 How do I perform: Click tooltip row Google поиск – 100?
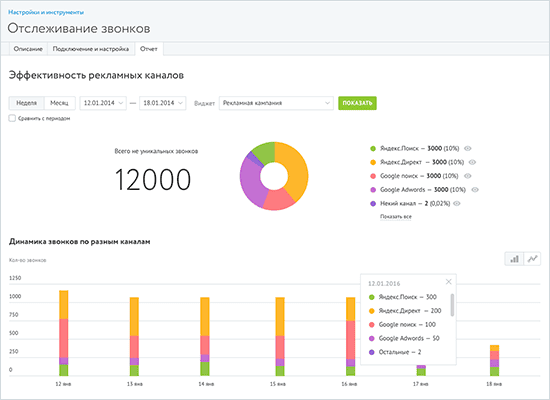[402, 325]
